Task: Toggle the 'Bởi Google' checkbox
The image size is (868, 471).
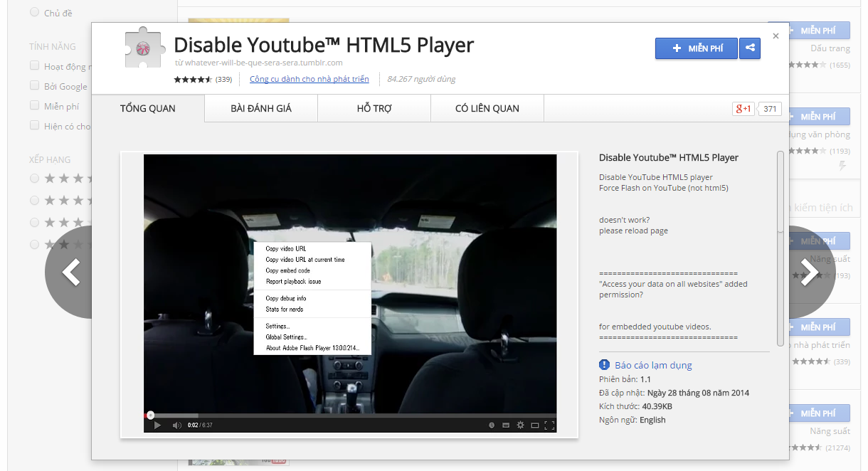Action: pyautogui.click(x=34, y=86)
